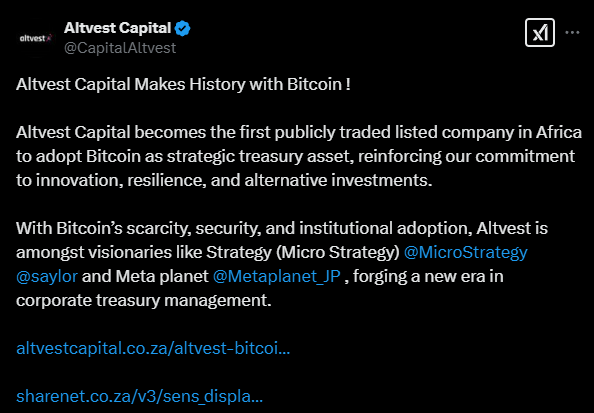Click the 'corporate treasury management.' line

(144, 300)
